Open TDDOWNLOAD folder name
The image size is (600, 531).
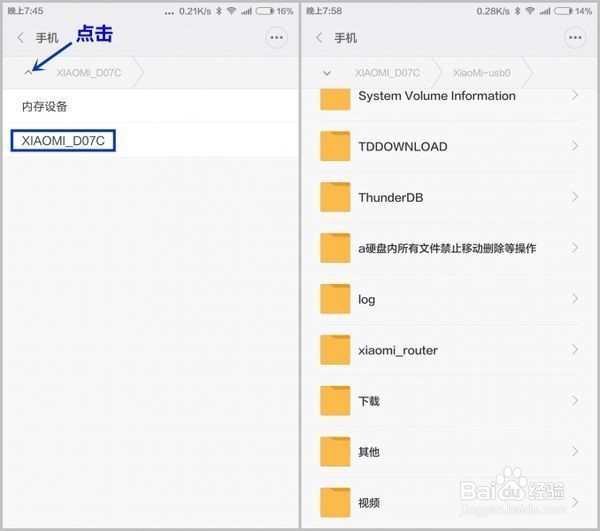403,147
